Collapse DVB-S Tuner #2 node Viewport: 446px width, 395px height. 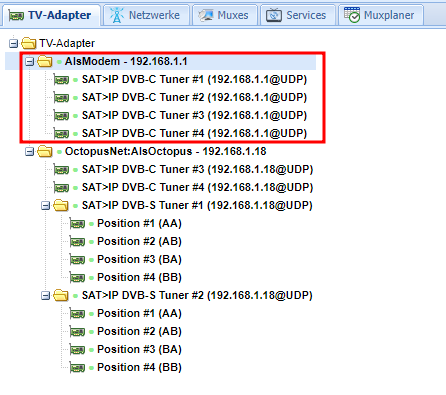(45, 296)
